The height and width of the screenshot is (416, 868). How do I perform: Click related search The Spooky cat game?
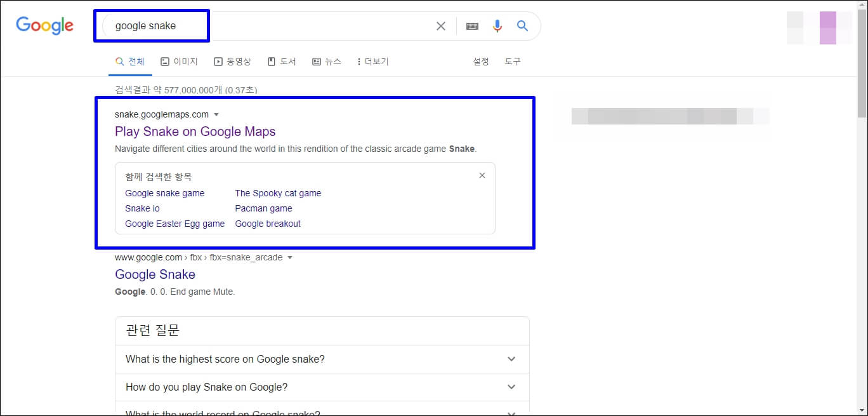point(278,193)
